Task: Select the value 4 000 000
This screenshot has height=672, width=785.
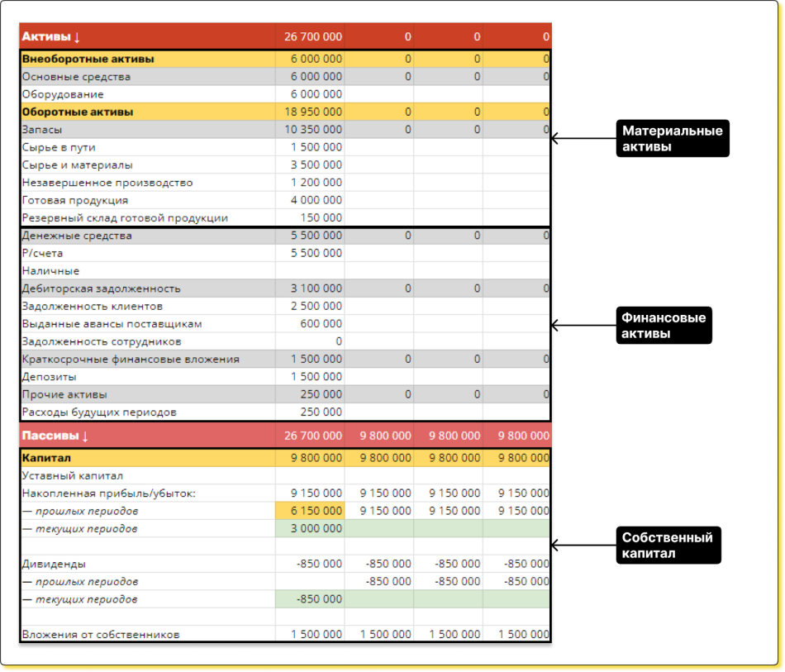Action: 316,200
